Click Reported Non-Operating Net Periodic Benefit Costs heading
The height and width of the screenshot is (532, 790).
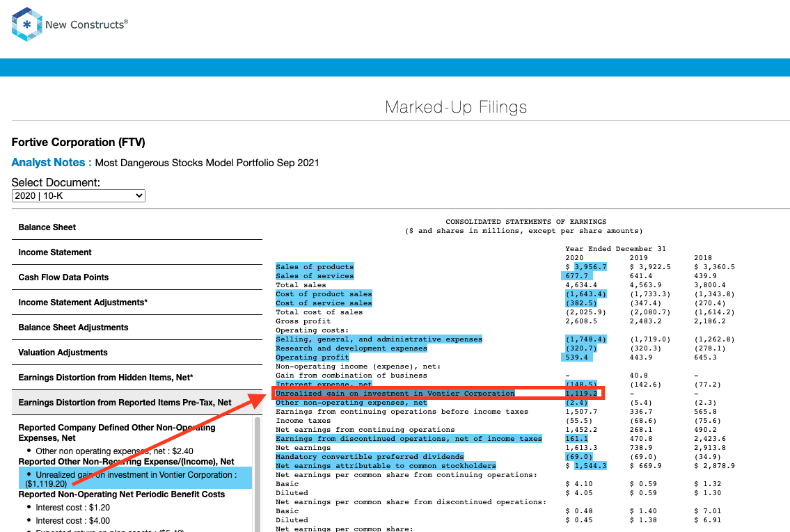click(x=121, y=494)
